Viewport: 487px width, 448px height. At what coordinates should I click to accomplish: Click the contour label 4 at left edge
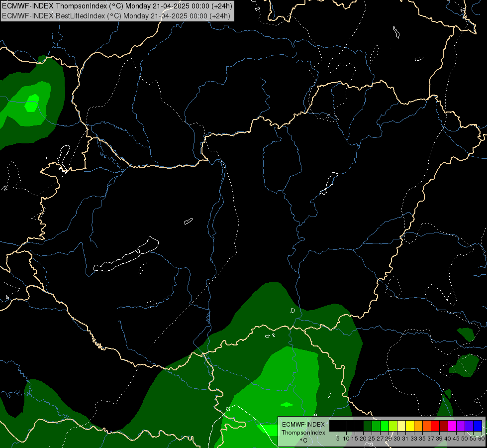pos(7,298)
